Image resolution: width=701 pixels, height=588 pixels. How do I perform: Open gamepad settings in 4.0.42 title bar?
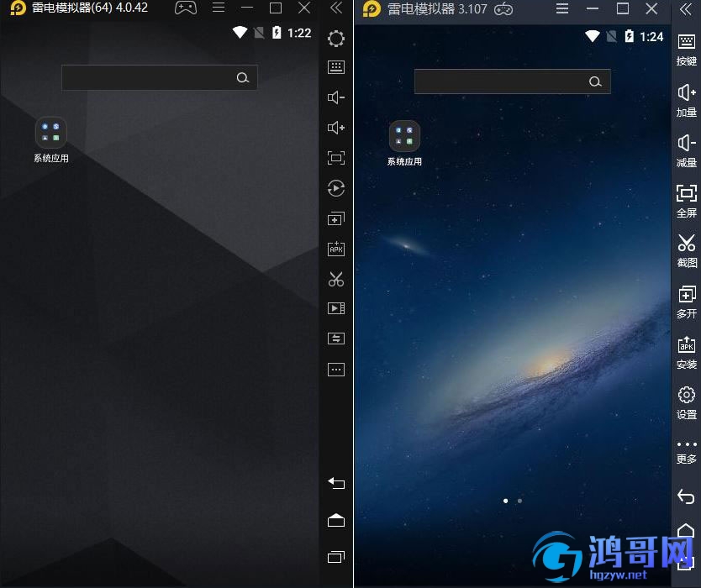pyautogui.click(x=186, y=8)
